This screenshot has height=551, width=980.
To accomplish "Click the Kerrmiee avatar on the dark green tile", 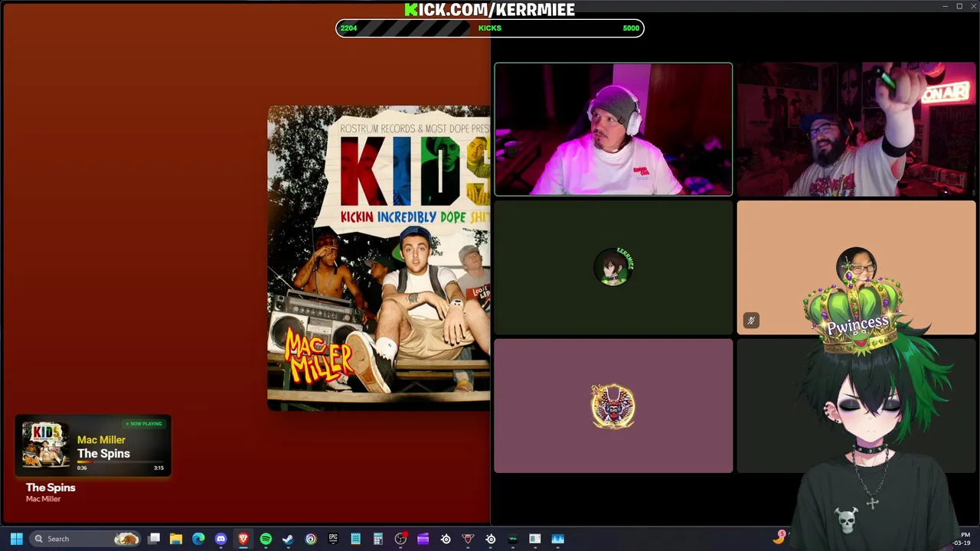I will [613, 267].
